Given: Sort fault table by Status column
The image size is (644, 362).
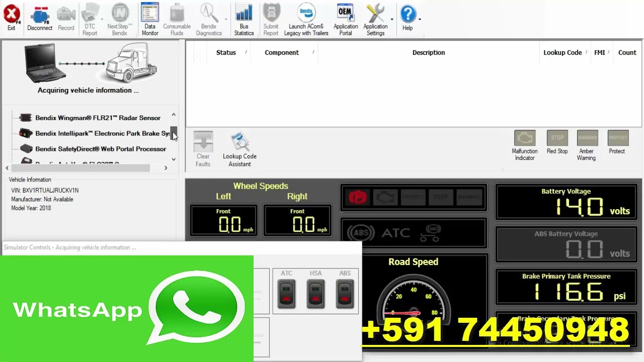Looking at the screenshot, I should (226, 52).
